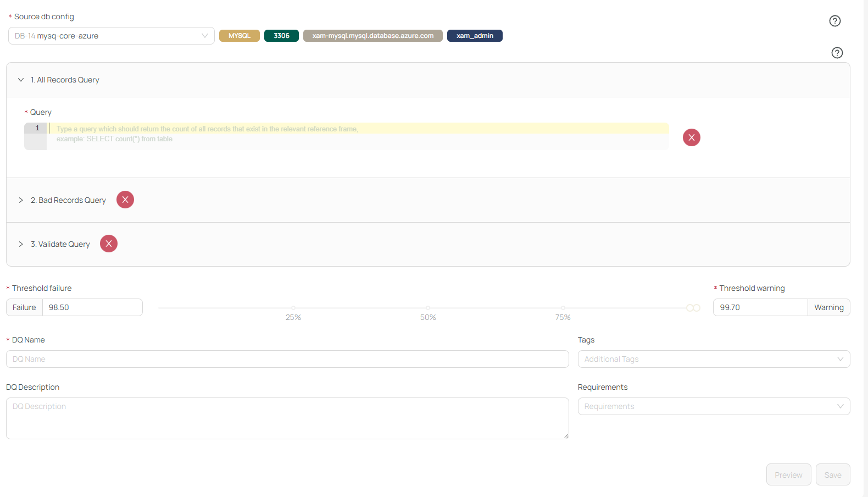Expand the Bad Records Query section
The height and width of the screenshot is (497, 868).
(21, 200)
